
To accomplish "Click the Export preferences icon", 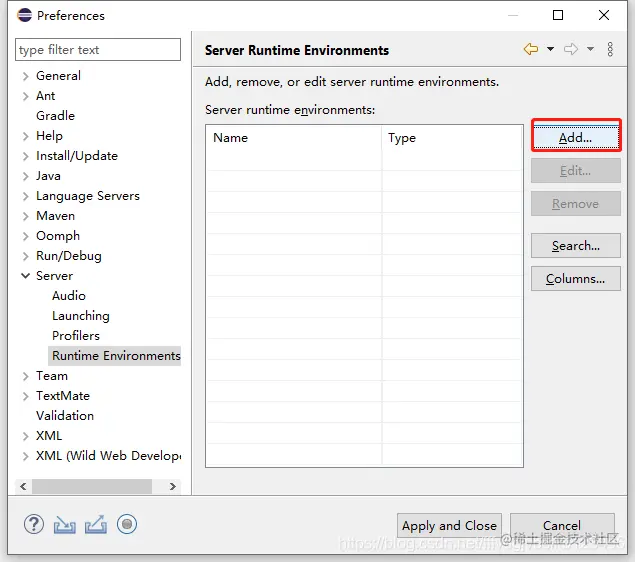I will (x=96, y=524).
